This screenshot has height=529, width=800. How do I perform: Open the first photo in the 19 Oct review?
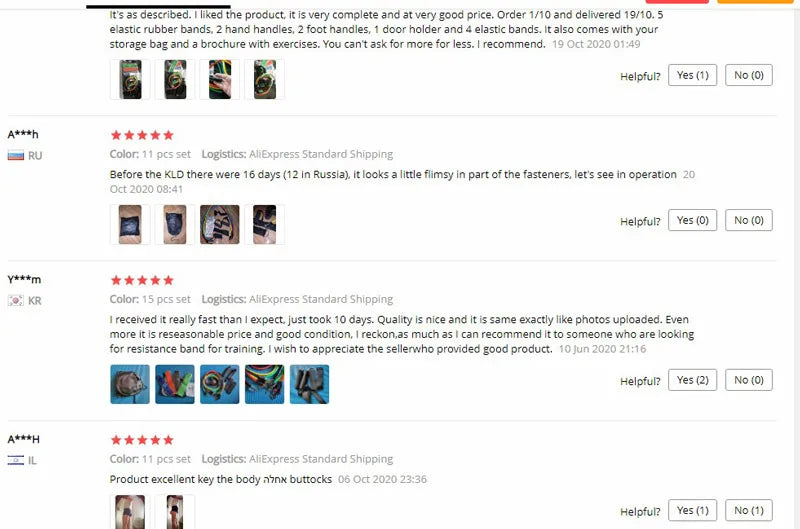130,79
